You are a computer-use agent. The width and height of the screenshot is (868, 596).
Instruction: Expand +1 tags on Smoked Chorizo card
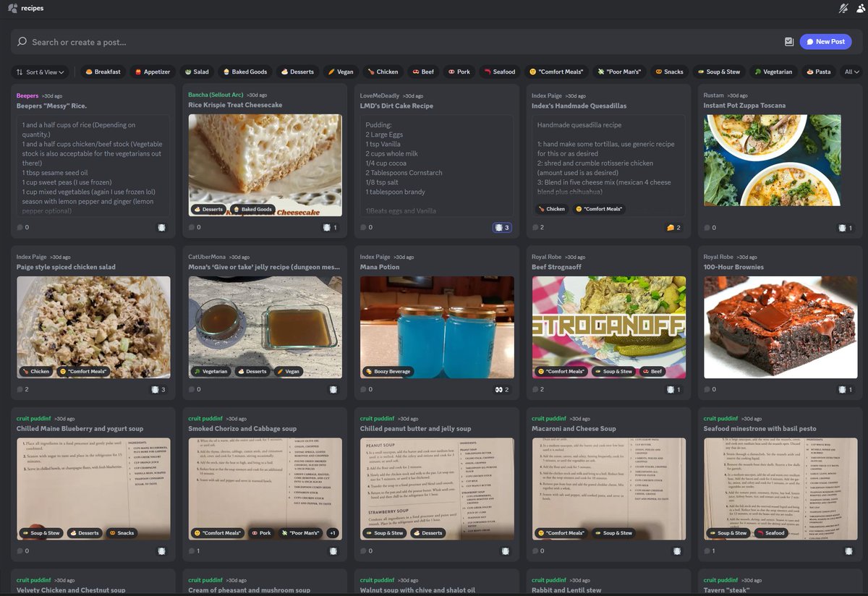332,533
